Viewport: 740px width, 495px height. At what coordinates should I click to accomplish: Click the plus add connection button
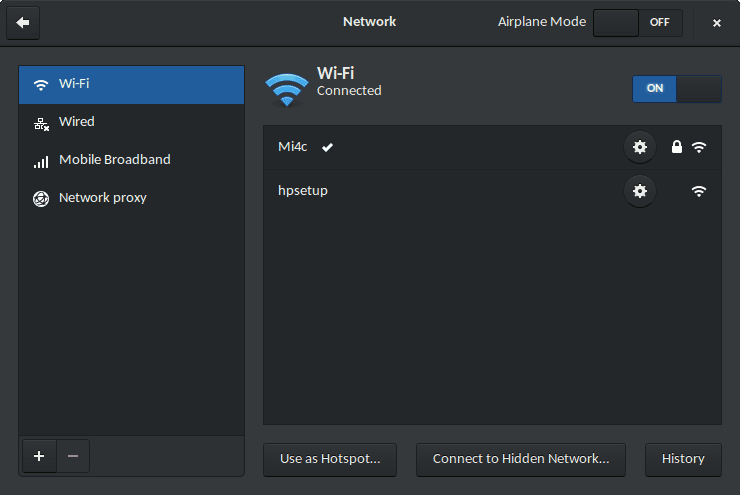(x=39, y=456)
